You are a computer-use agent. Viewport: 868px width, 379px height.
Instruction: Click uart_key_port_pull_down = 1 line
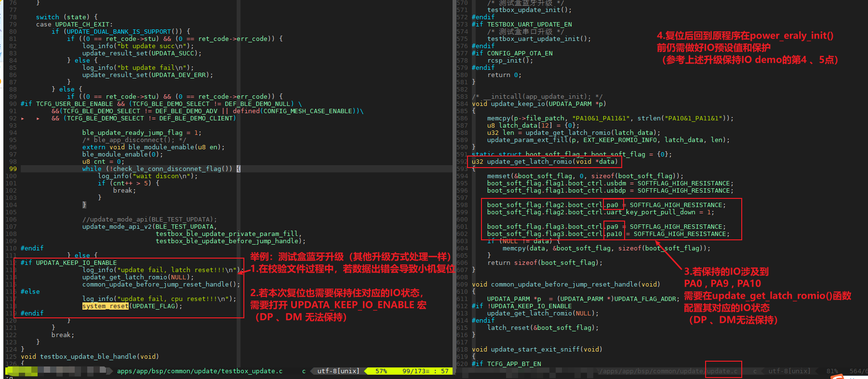click(601, 212)
